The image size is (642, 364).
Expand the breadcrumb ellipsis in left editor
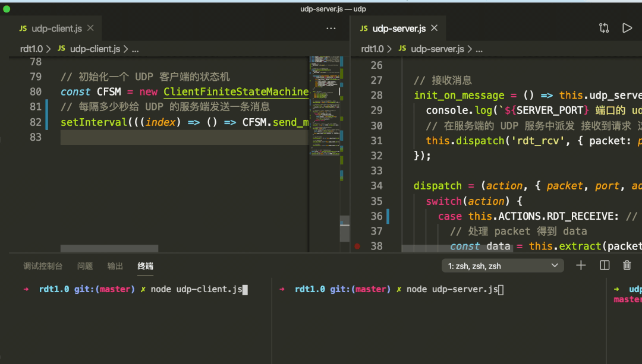click(x=135, y=49)
